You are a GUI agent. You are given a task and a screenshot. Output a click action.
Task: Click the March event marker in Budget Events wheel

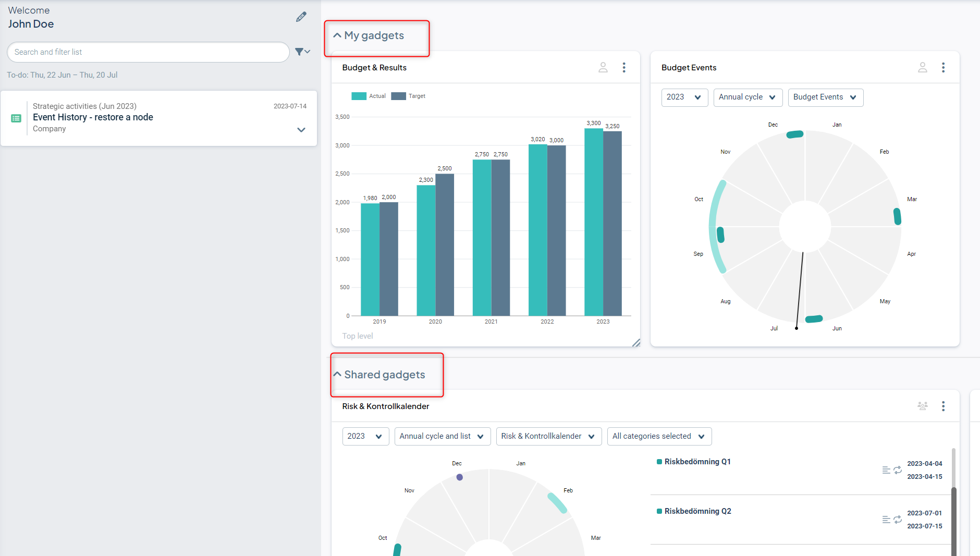(897, 216)
